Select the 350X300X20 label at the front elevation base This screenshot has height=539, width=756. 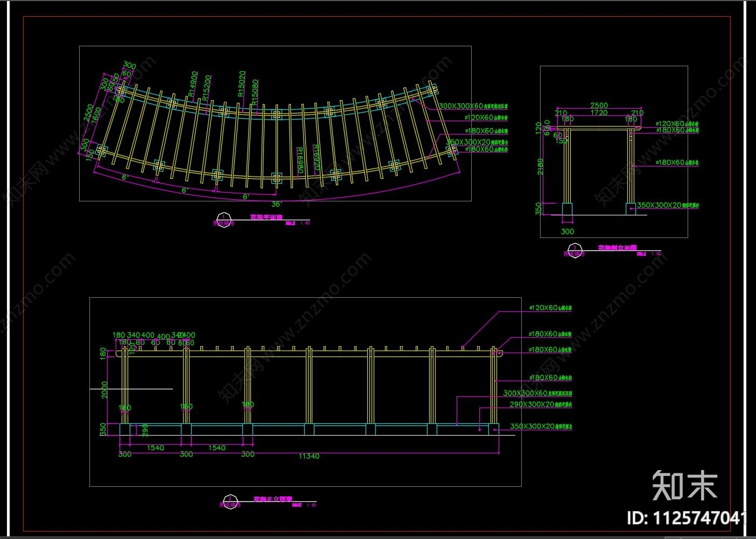541,426
